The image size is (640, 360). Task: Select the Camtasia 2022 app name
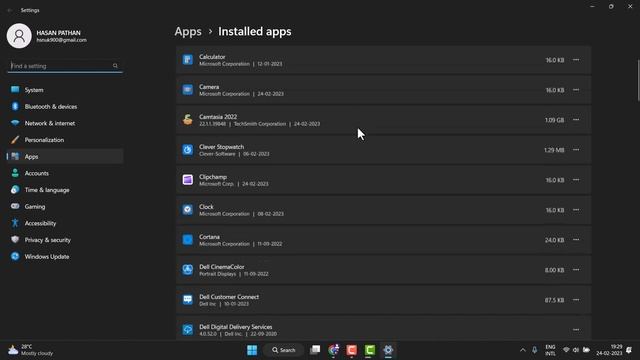(x=218, y=117)
